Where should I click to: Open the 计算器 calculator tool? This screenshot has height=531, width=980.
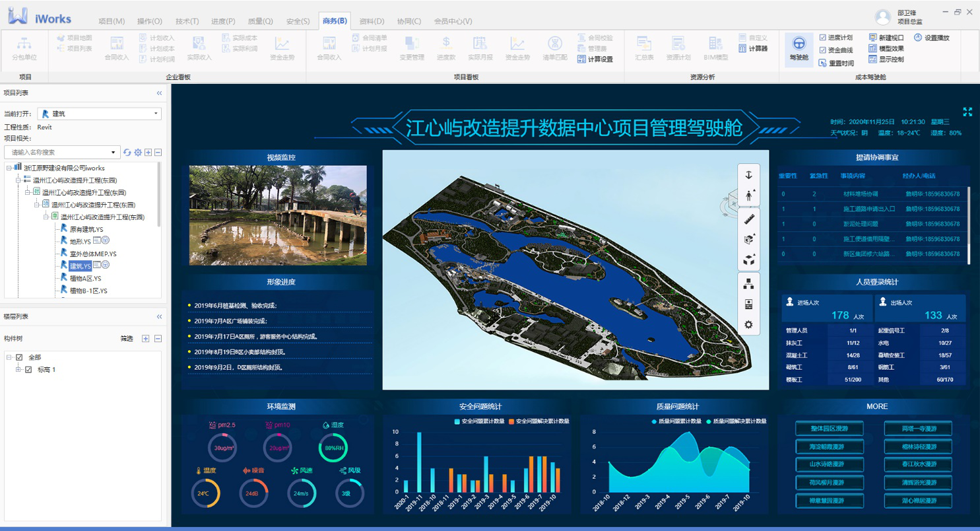coord(754,48)
